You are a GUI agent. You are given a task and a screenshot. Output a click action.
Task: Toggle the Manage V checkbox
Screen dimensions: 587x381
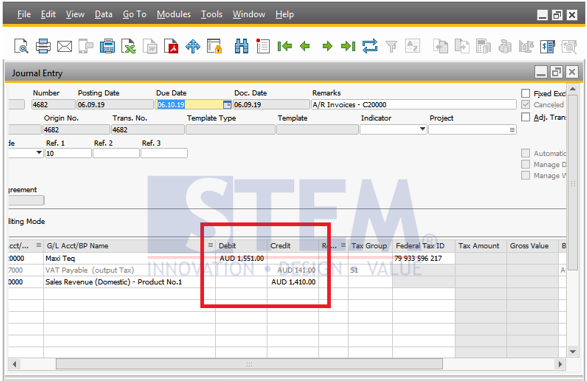(526, 176)
